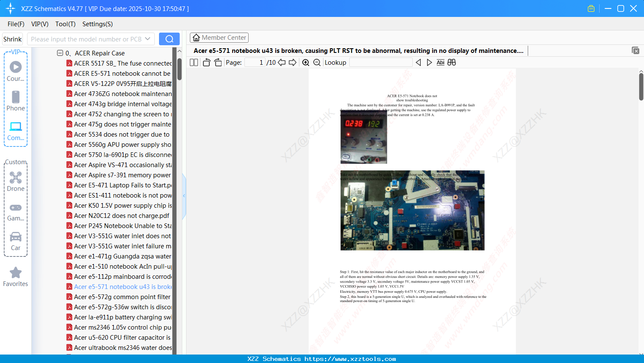
Task: Open Acer 5750 la-6901p EC file
Action: point(119,154)
